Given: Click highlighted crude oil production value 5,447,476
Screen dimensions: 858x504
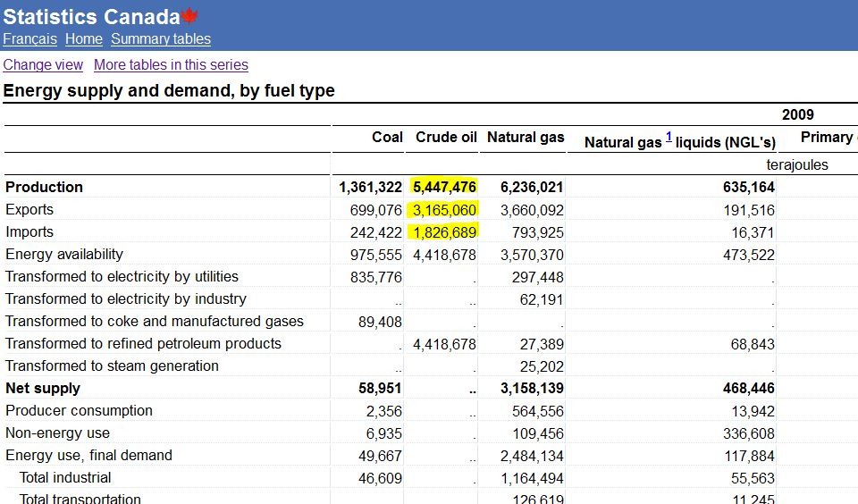Looking at the screenshot, I should click(x=444, y=187).
